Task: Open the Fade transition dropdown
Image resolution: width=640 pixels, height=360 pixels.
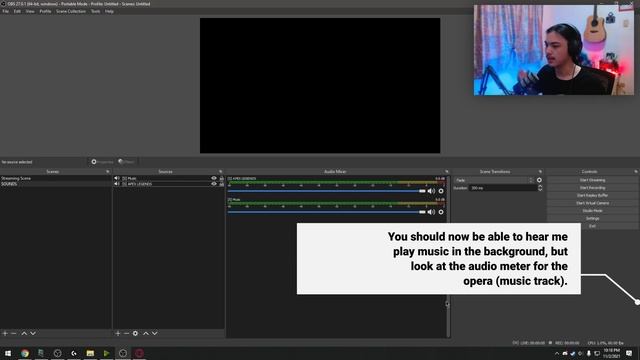Action: (494, 180)
